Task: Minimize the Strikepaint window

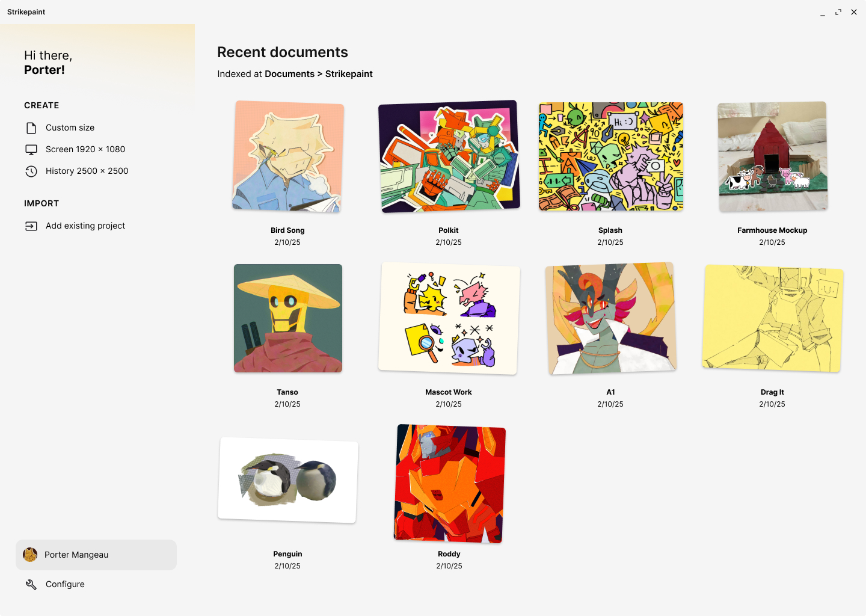Action: [x=823, y=12]
